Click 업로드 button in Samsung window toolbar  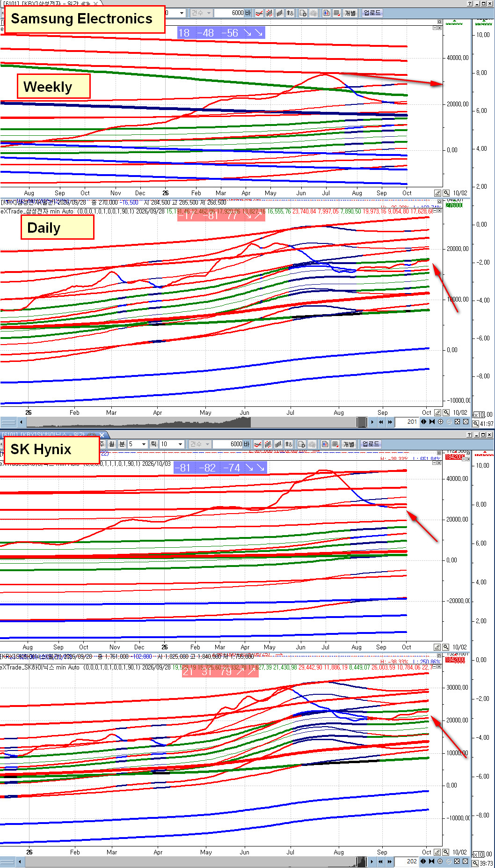click(x=372, y=13)
